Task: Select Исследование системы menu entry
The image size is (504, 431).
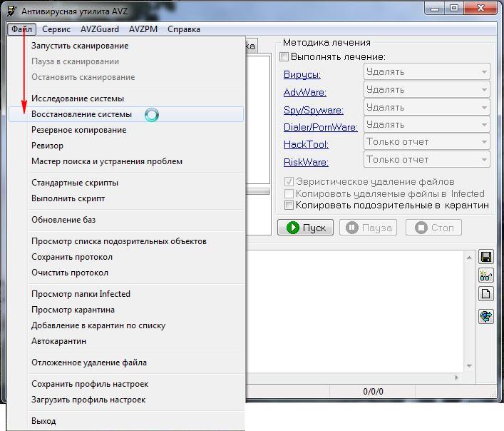Action: click(126, 98)
